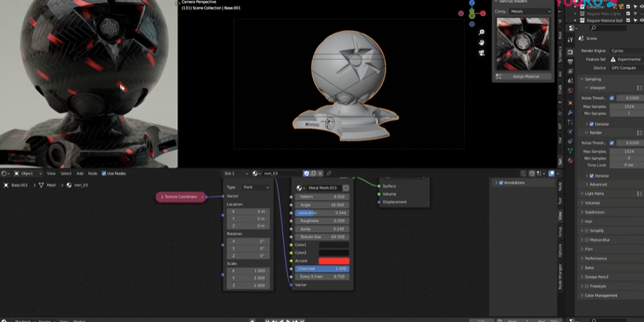Click the pan view hand icon
This screenshot has width=644, height=322.
[481, 43]
